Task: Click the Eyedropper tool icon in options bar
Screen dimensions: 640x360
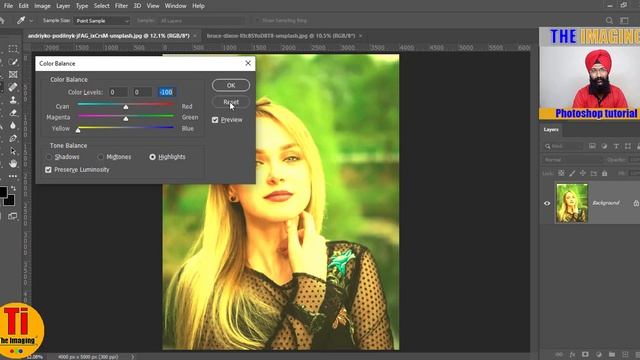Action: click(x=20, y=20)
